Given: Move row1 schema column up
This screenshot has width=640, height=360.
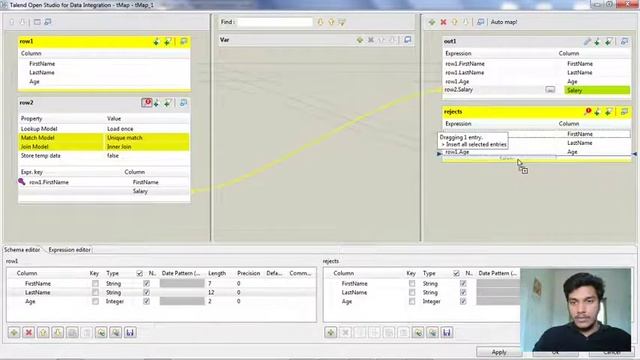Looking at the screenshot, I should [43, 333].
